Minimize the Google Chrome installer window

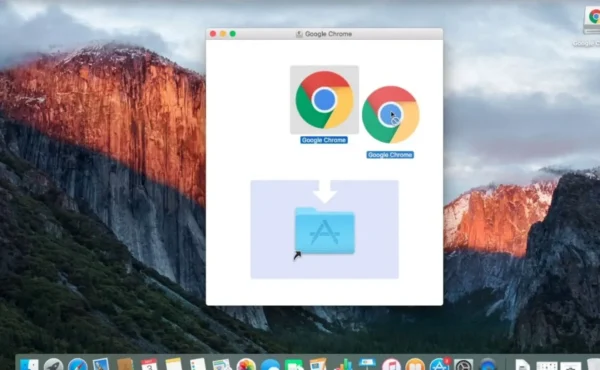[223, 34]
